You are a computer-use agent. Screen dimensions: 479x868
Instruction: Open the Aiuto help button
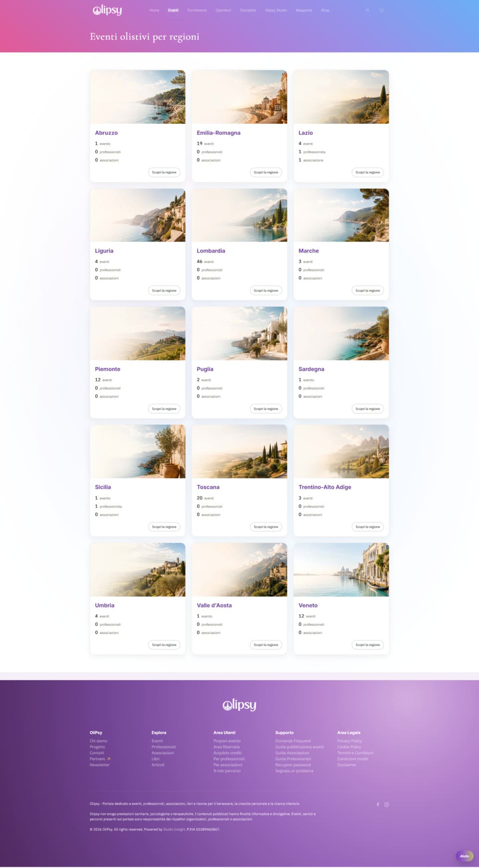465,856
